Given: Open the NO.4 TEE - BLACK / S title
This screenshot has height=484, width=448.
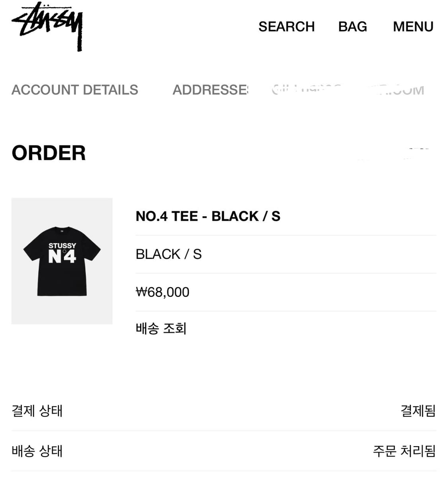Looking at the screenshot, I should [x=208, y=216].
